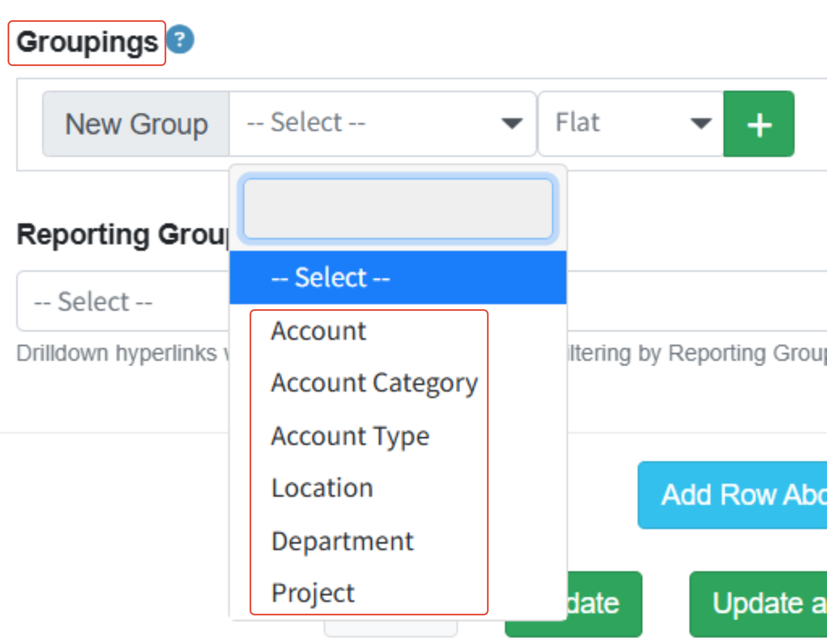
Task: Pick Department from the group list
Action: coord(343,541)
